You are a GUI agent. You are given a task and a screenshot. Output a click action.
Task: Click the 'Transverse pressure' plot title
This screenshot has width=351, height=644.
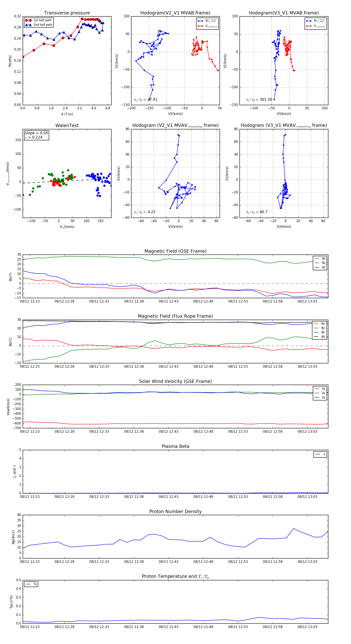(67, 13)
